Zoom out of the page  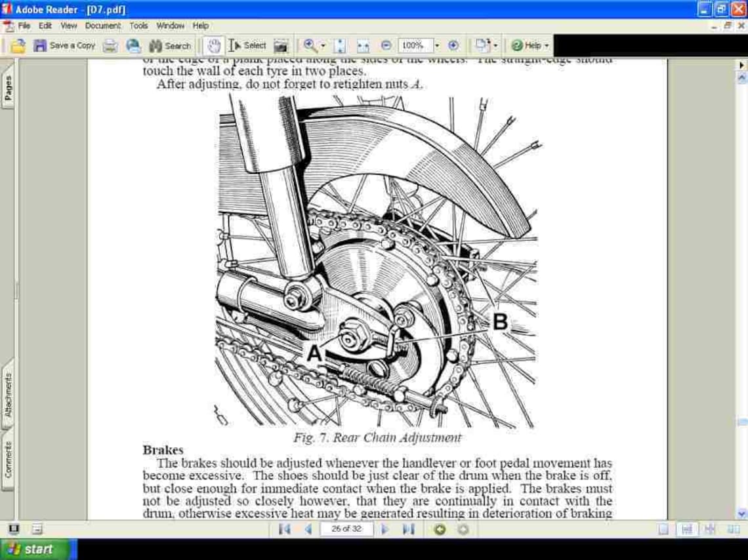click(386, 45)
